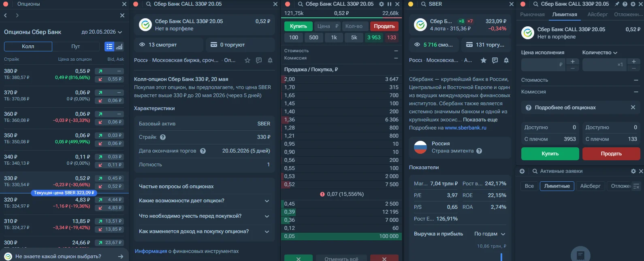Click Цена исполнения input field
Screen dimensions: 644x261
coord(543,65)
